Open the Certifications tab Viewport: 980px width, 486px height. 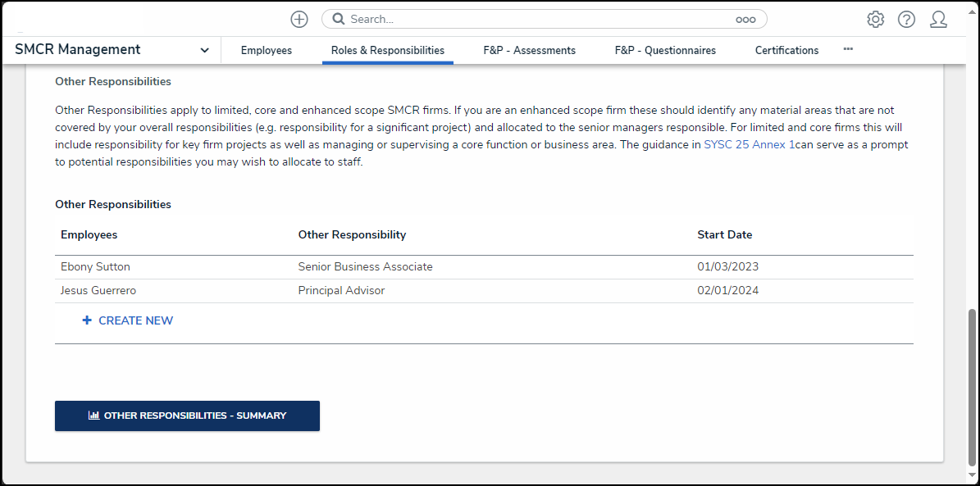[x=786, y=50]
